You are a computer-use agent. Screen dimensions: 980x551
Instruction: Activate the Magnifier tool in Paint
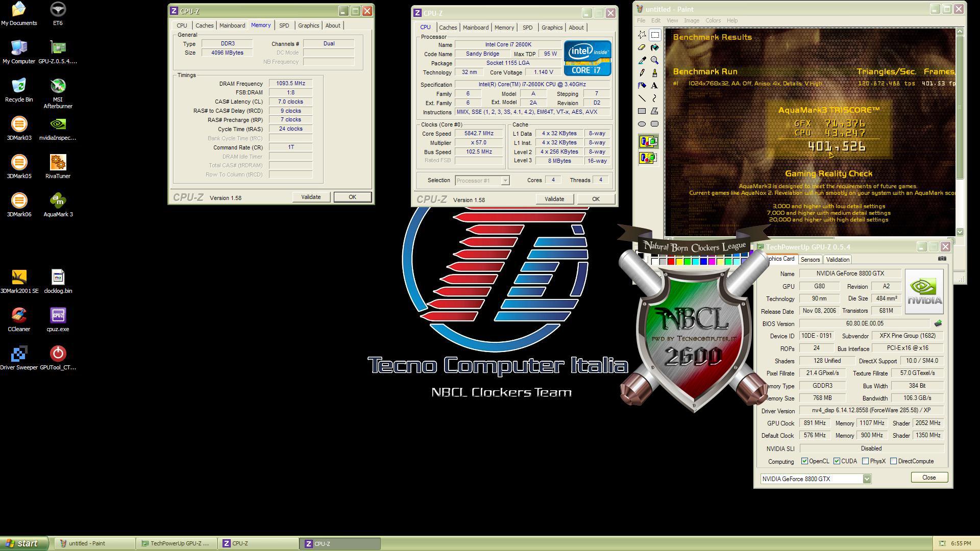pos(655,60)
